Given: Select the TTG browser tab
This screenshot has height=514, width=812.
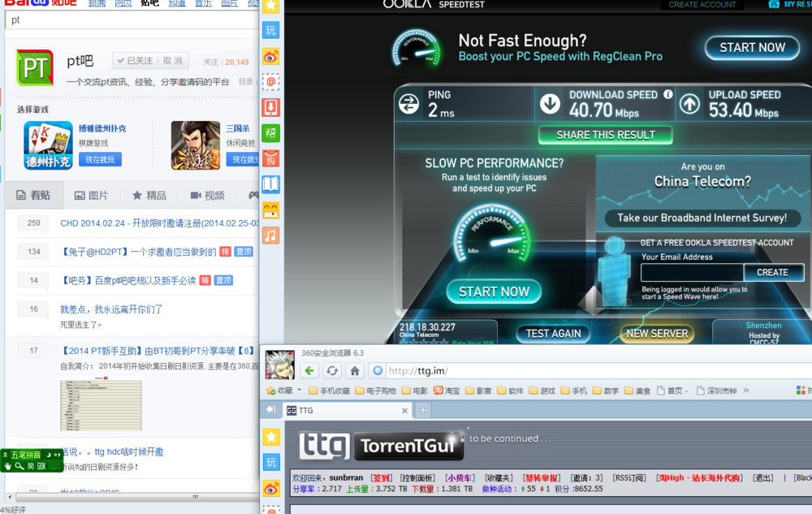Looking at the screenshot, I should coord(347,410).
